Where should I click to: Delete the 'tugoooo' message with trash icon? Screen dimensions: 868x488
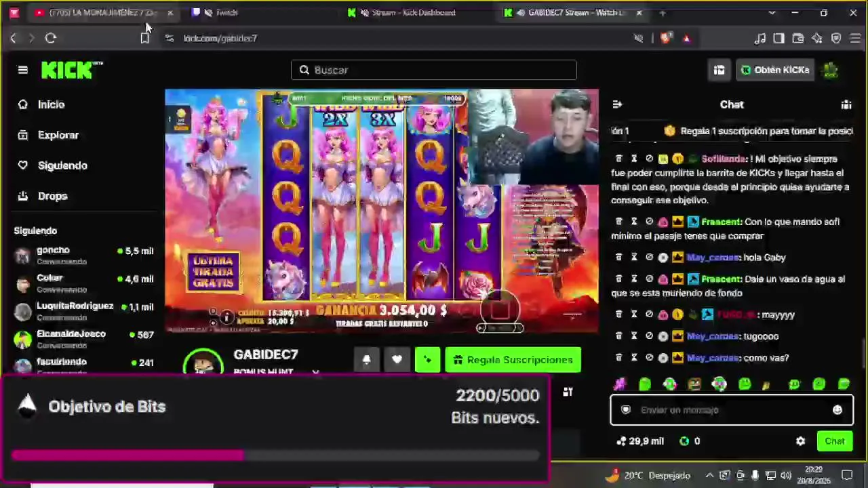pyautogui.click(x=618, y=336)
